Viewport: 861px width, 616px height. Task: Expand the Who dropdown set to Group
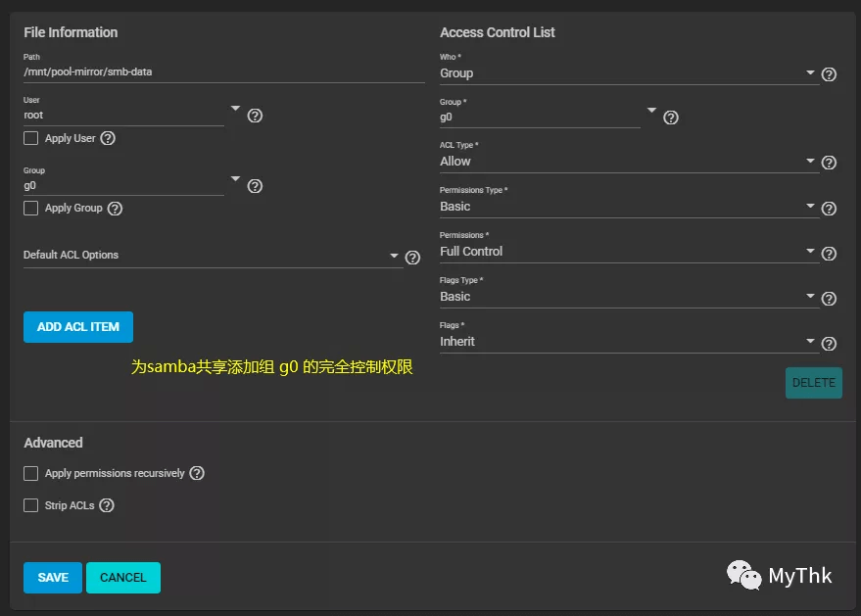pos(627,73)
